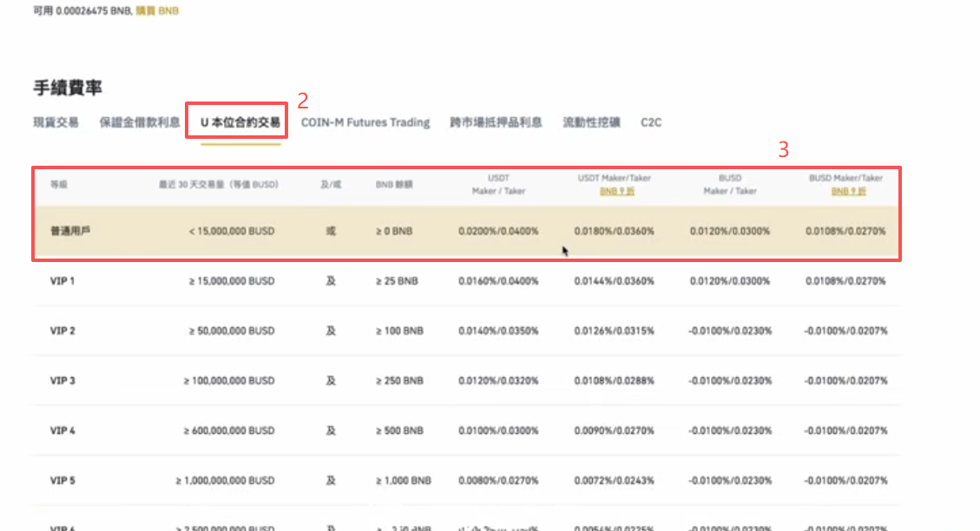
Task: Select the VIP 5 row label
Action: click(x=62, y=481)
